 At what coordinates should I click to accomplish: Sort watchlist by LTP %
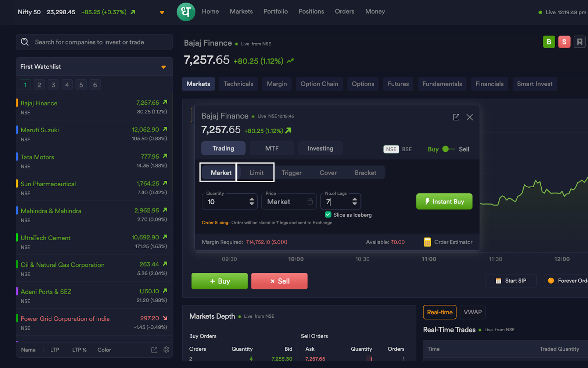tap(79, 350)
